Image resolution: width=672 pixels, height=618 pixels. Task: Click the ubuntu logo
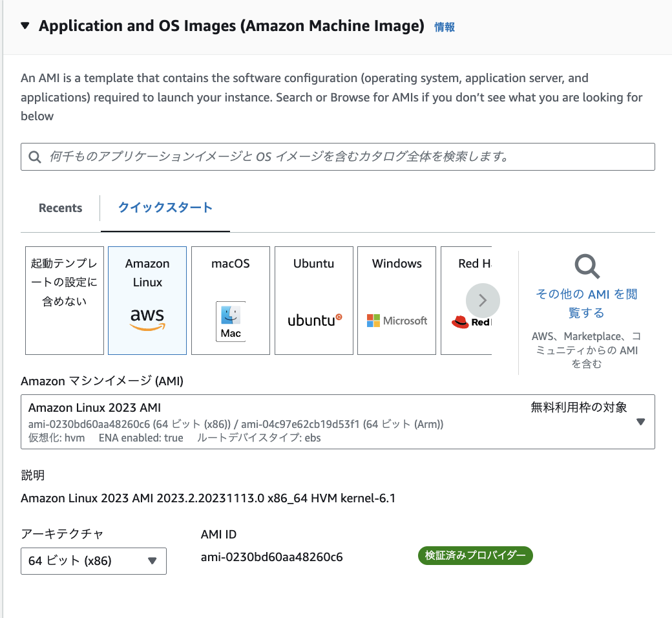point(315,320)
